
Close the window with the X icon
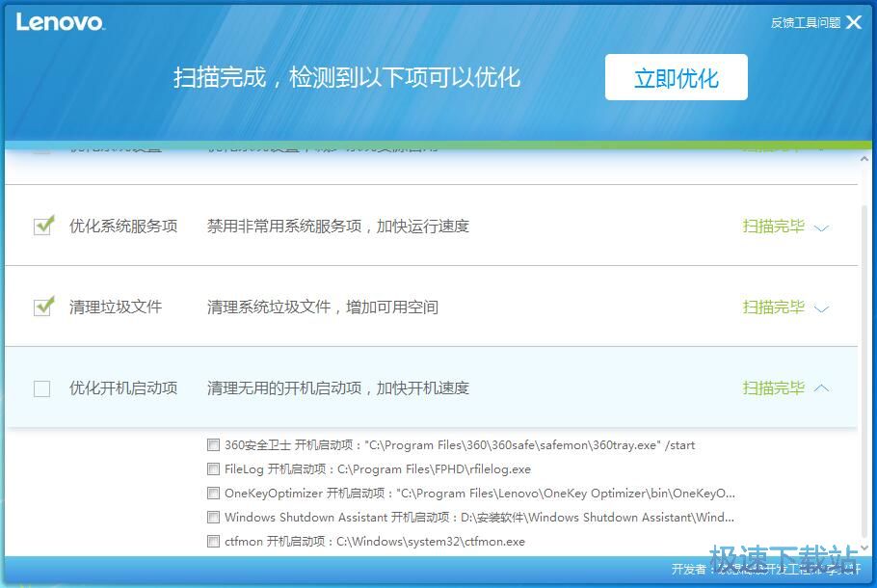coord(854,22)
